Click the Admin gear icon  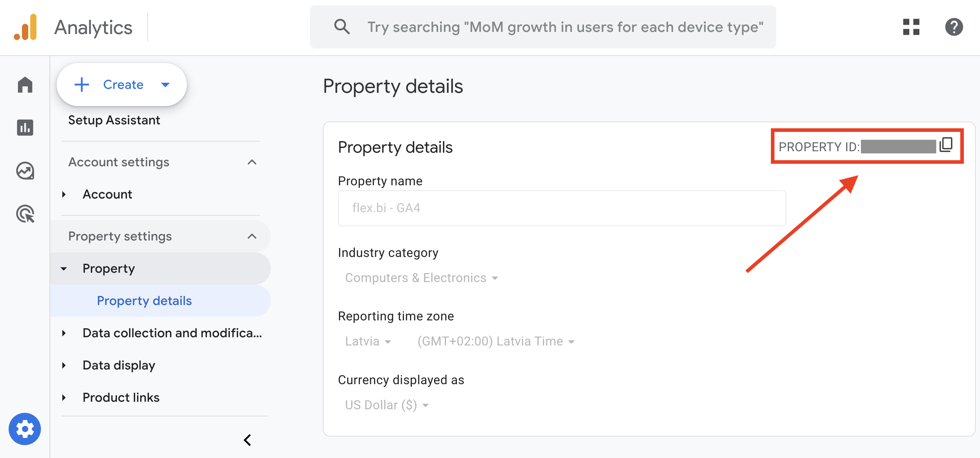25,429
